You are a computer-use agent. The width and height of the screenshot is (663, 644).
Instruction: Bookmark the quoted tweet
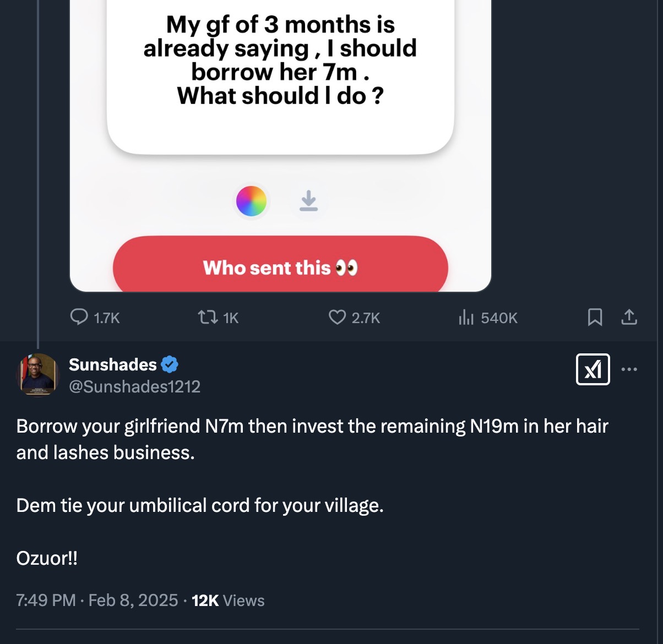(x=595, y=317)
